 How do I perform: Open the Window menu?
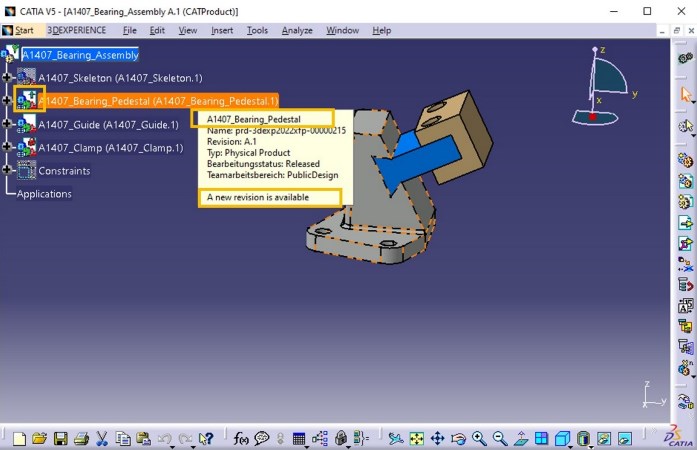pyautogui.click(x=342, y=30)
